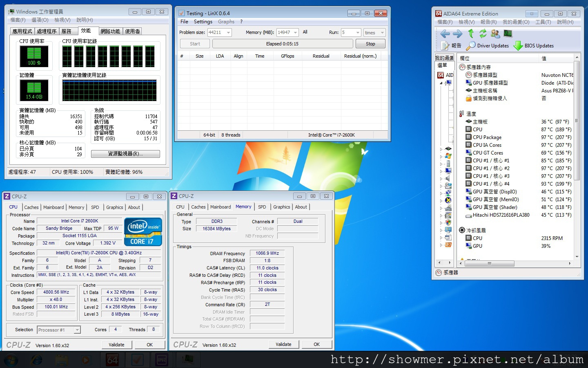Open the Processor #1 selection dropdown in CPU-Z
The width and height of the screenshot is (588, 368).
(x=77, y=330)
